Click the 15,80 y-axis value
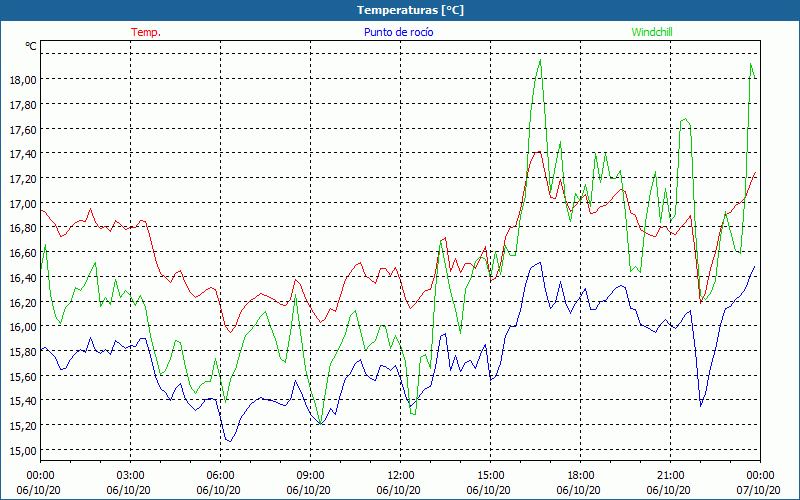The image size is (800, 500). pyautogui.click(x=23, y=352)
